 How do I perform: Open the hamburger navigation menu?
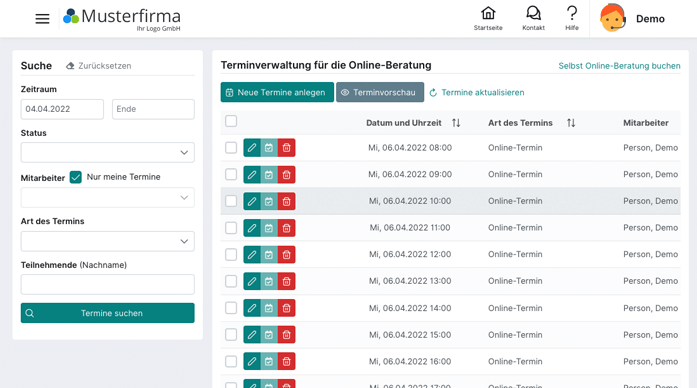click(42, 19)
